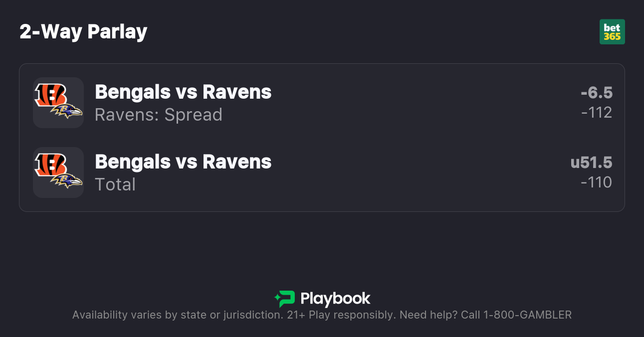Screen dimensions: 644x337
Task: Open the Bengals vs Ravens matchup above Total
Action: pyautogui.click(x=183, y=162)
